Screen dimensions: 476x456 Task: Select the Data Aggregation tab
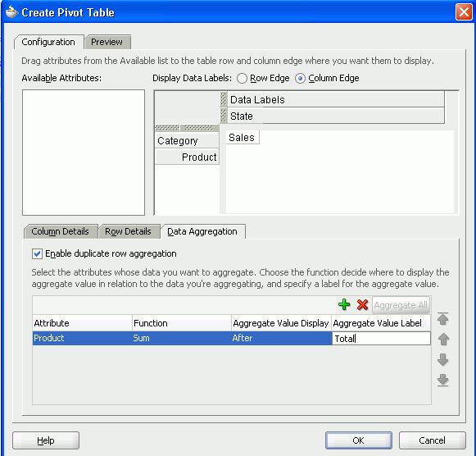point(202,231)
